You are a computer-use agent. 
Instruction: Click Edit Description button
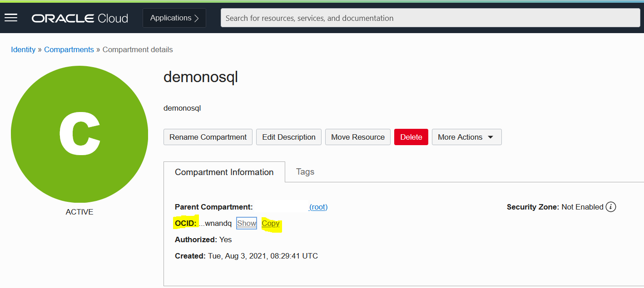tap(289, 137)
